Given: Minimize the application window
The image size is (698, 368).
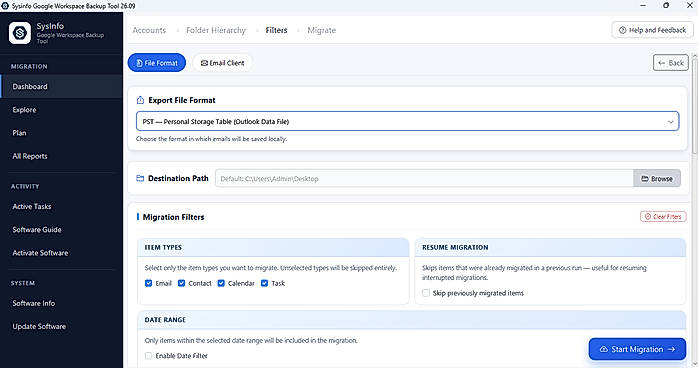Looking at the screenshot, I should (643, 5).
